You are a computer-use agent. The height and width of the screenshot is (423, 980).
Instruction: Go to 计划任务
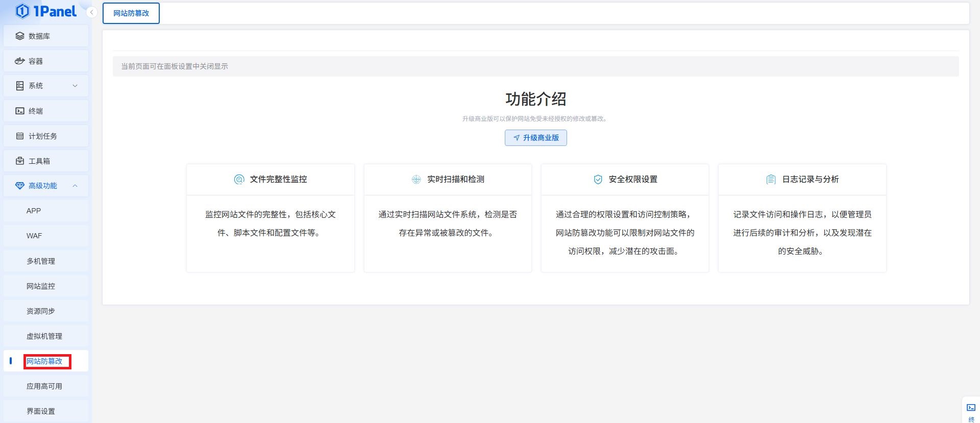pos(46,136)
